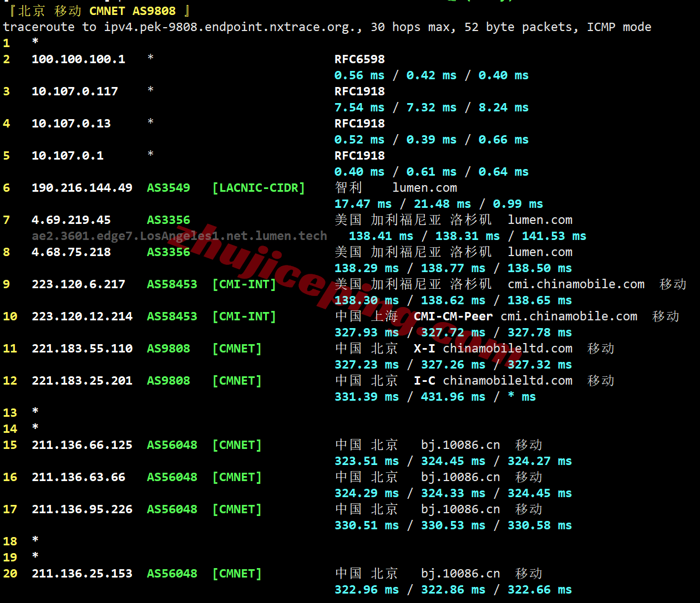
Task: Click the latency value 7.54 ms
Action: 359,108
